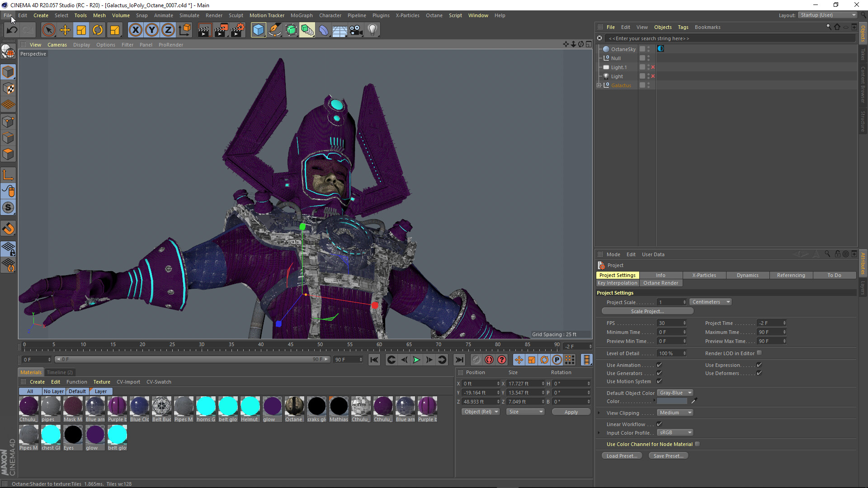The width and height of the screenshot is (868, 488).
Task: Open the Centimeters units dropdown
Action: [710, 301]
